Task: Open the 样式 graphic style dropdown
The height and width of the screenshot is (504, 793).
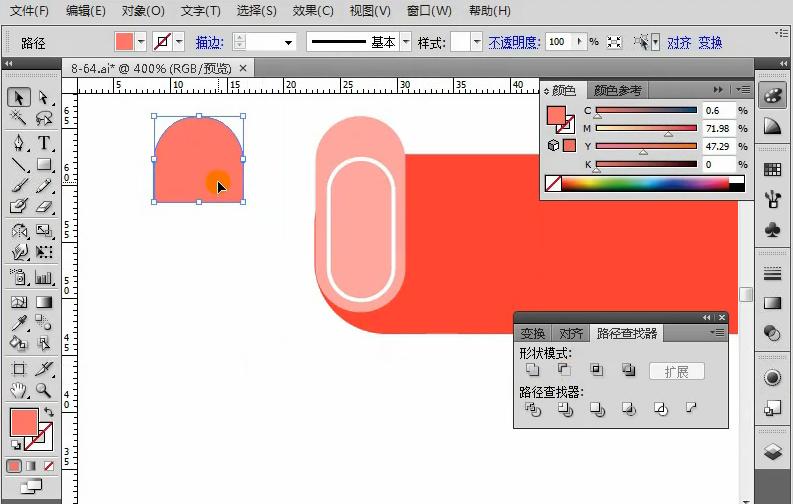Action: tap(476, 42)
